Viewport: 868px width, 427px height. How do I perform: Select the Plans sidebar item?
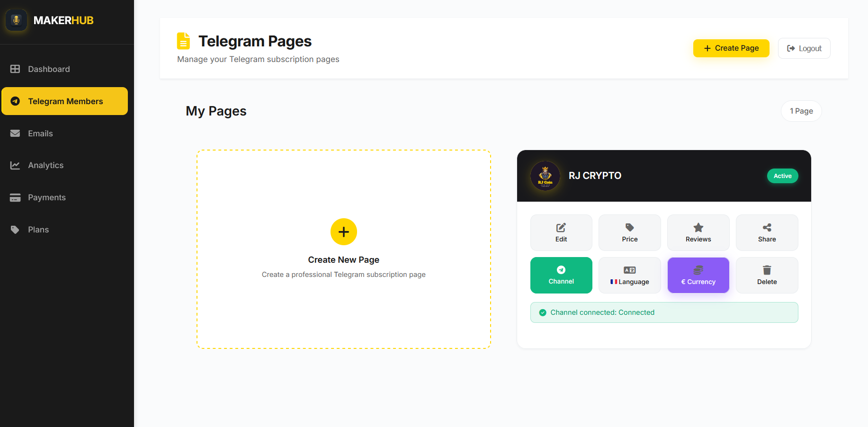click(38, 229)
